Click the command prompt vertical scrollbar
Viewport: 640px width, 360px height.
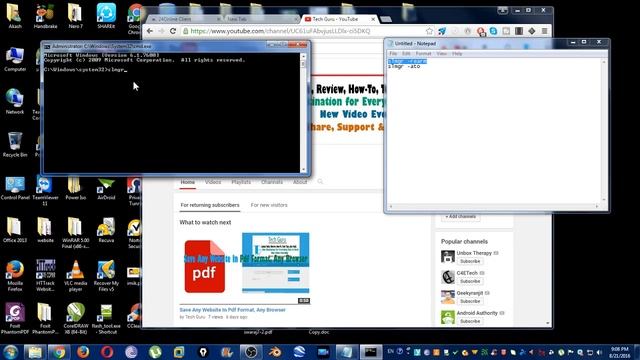pos(303,112)
